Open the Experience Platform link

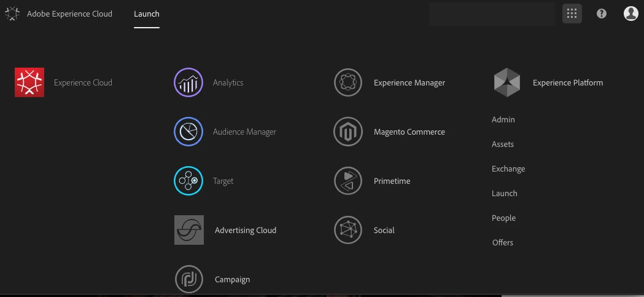tap(568, 82)
